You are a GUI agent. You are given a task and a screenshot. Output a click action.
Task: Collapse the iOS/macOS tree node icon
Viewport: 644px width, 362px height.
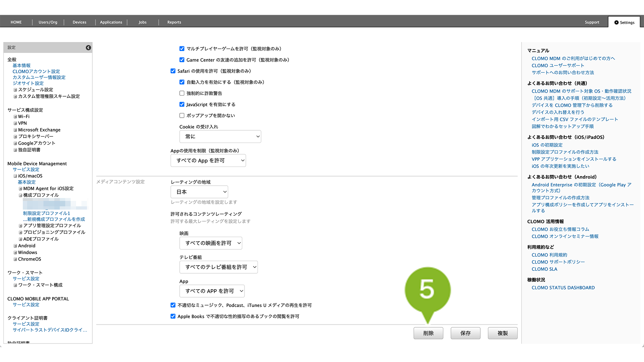pyautogui.click(x=15, y=176)
